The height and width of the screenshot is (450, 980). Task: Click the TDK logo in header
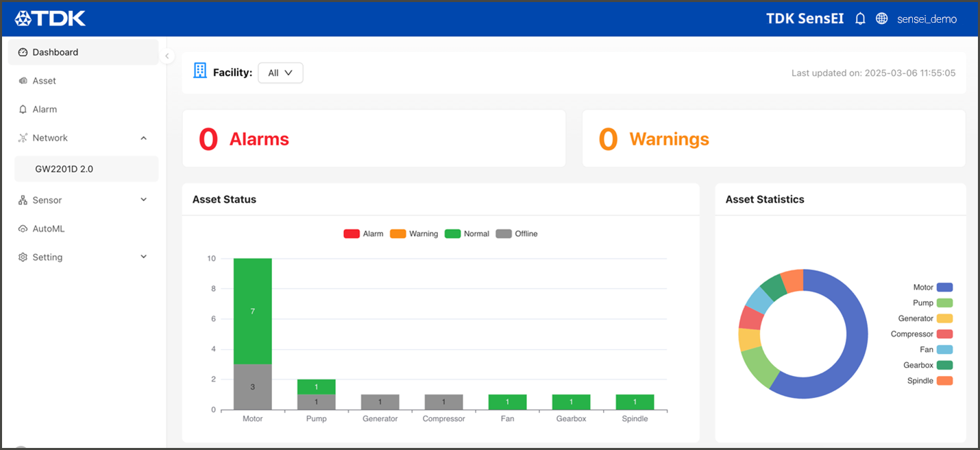(50, 19)
